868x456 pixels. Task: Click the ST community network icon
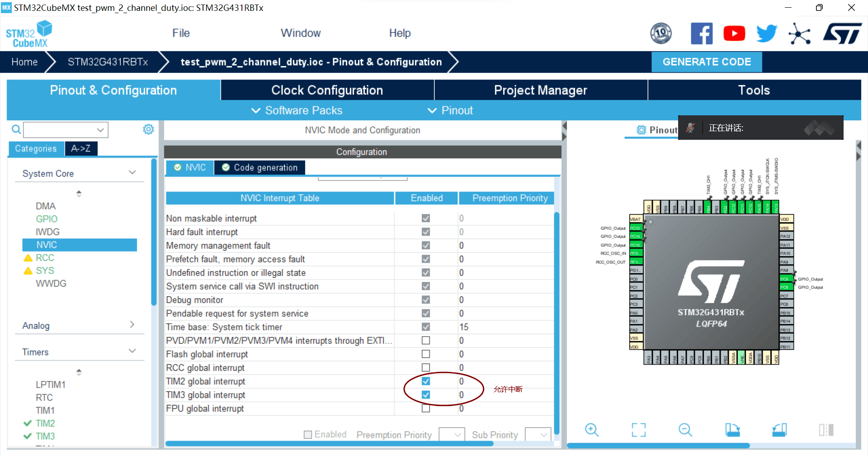tap(799, 33)
